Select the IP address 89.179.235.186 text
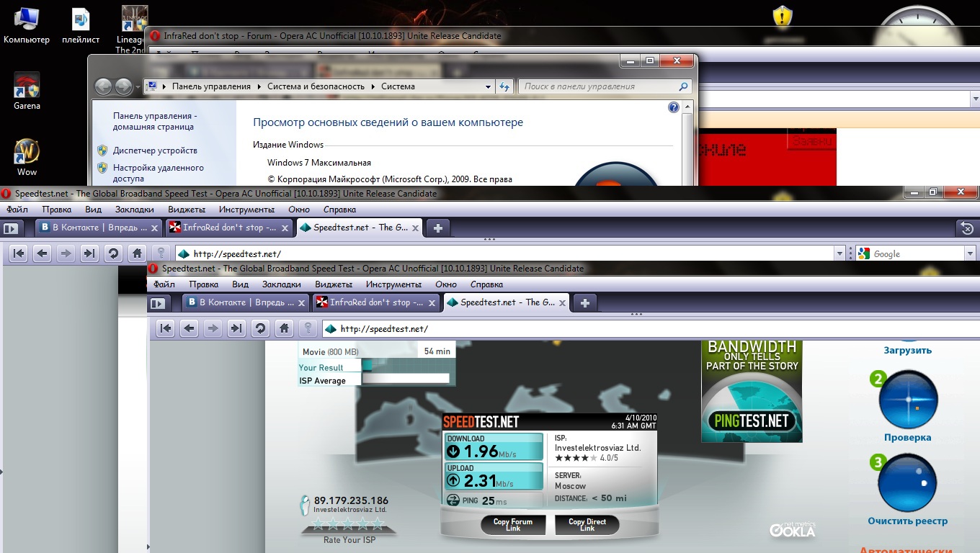This screenshot has width=980, height=553. (351, 500)
